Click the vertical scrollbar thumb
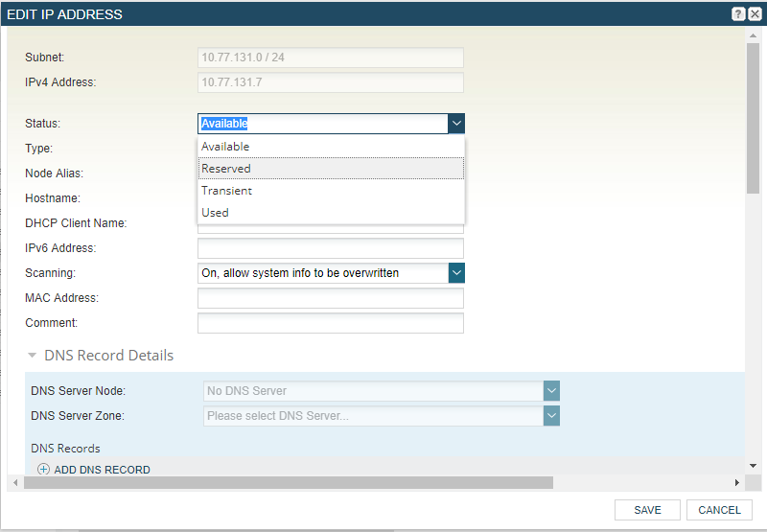Viewport: 767px width, 532px height. point(753,118)
